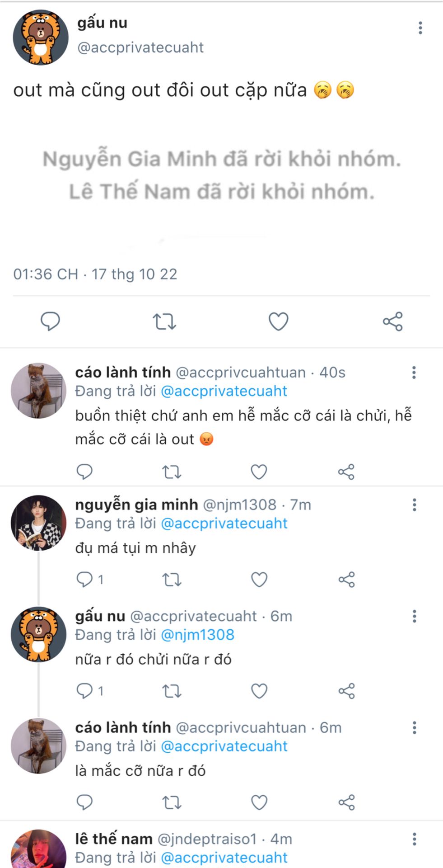Share the main tweet by gấu nu

coord(392,321)
